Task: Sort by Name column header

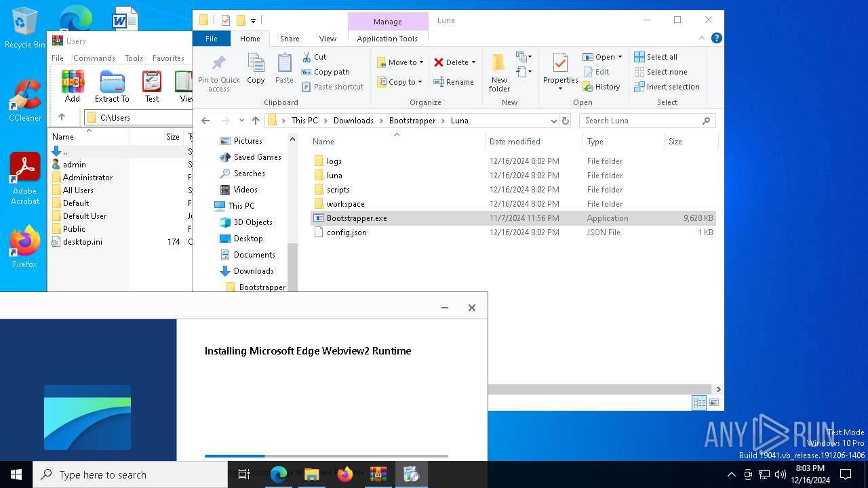Action: [323, 142]
